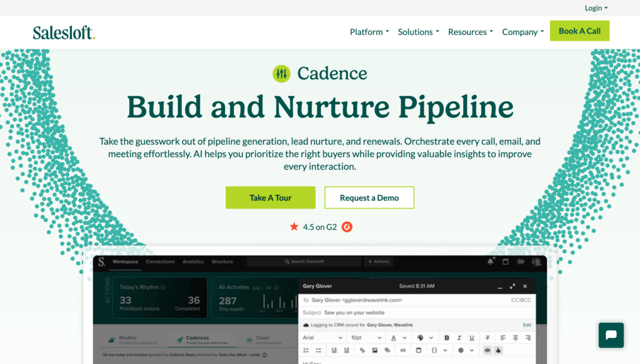Toggle the click tracking pointer icon
Screen dimensions: 640x364
point(498,350)
